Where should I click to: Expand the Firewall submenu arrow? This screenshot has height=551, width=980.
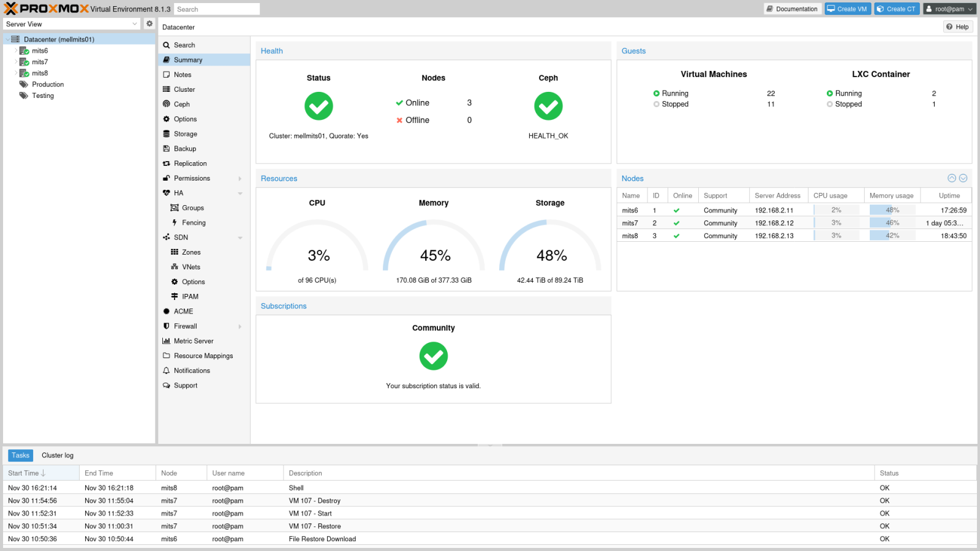(x=240, y=326)
